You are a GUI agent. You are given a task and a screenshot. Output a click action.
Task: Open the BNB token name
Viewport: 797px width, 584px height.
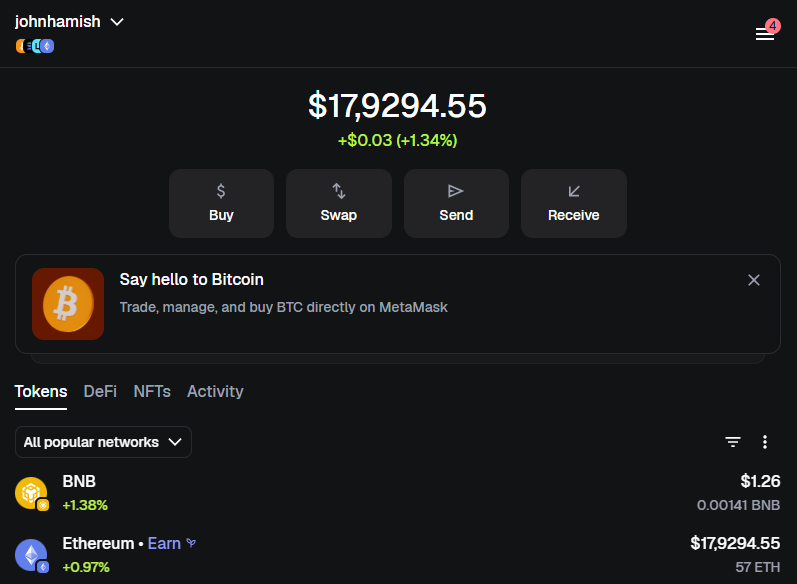[x=79, y=481]
